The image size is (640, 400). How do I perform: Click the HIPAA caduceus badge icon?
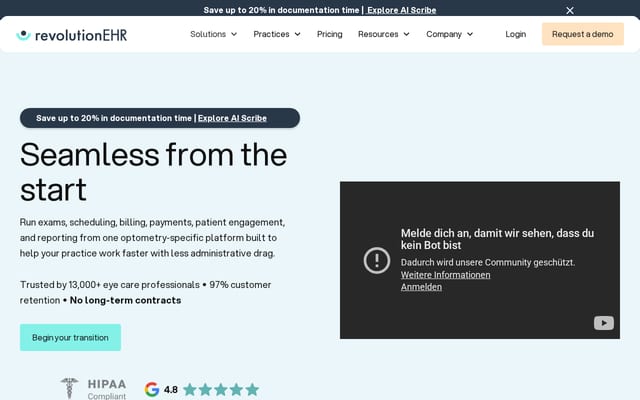[69, 388]
